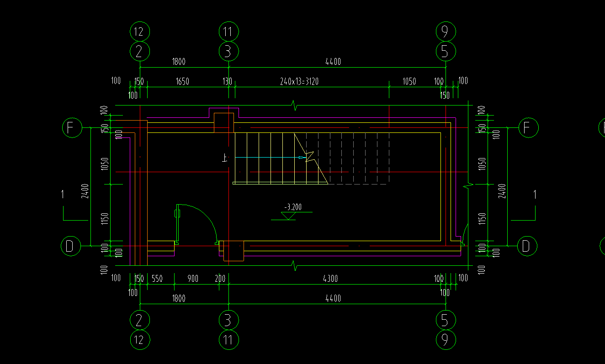Image resolution: width=605 pixels, height=364 pixels.
Task: Select the bottom 4400 dimension text
Action: click(x=333, y=298)
